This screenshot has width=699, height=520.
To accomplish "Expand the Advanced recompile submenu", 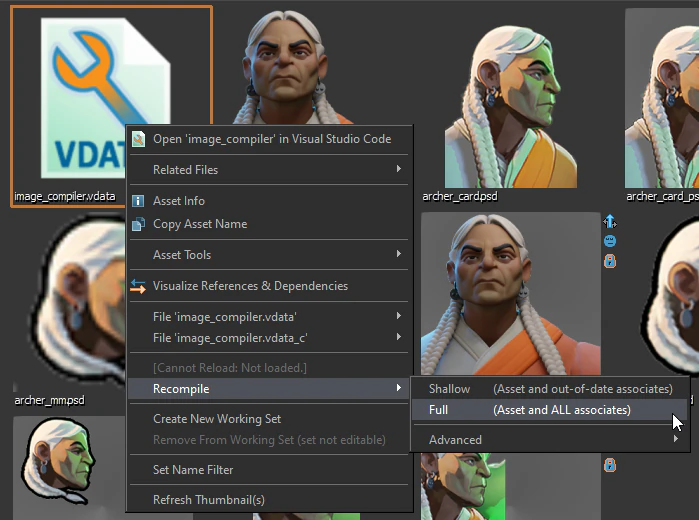I will [550, 440].
